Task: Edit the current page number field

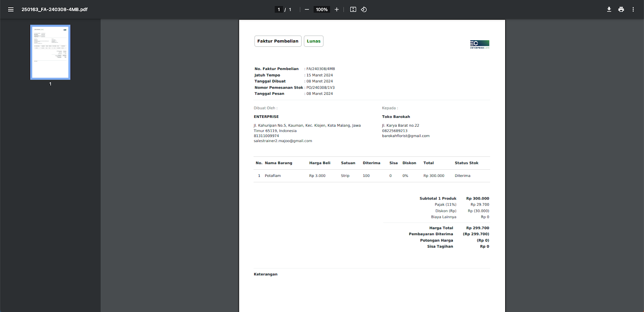Action: pos(279,9)
